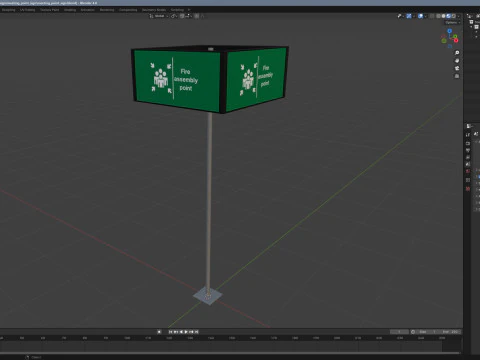Jump to the timeline end frame
This screenshot has height=360, width=480.
pyautogui.click(x=197, y=332)
